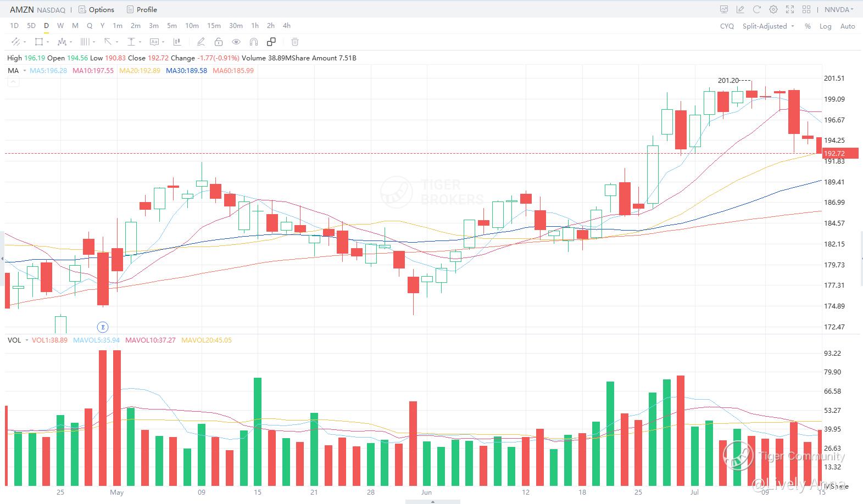The height and width of the screenshot is (504, 863).
Task: Click the MAVOL20:45.05 volume label
Action: 207,340
